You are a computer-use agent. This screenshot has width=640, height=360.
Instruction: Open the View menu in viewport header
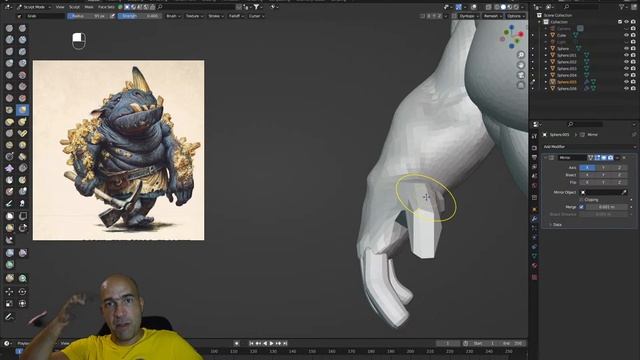coord(60,7)
